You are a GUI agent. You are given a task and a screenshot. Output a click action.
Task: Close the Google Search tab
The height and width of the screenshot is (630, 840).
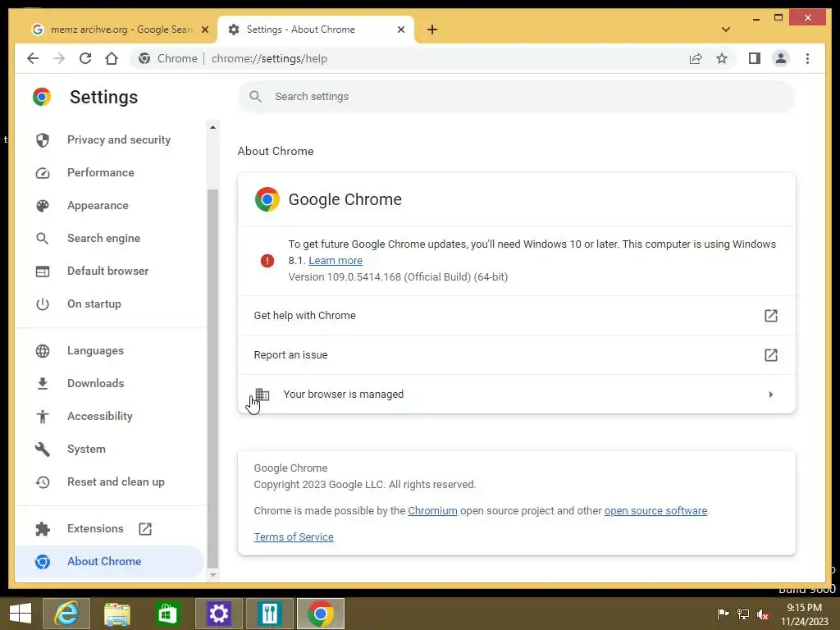click(204, 30)
